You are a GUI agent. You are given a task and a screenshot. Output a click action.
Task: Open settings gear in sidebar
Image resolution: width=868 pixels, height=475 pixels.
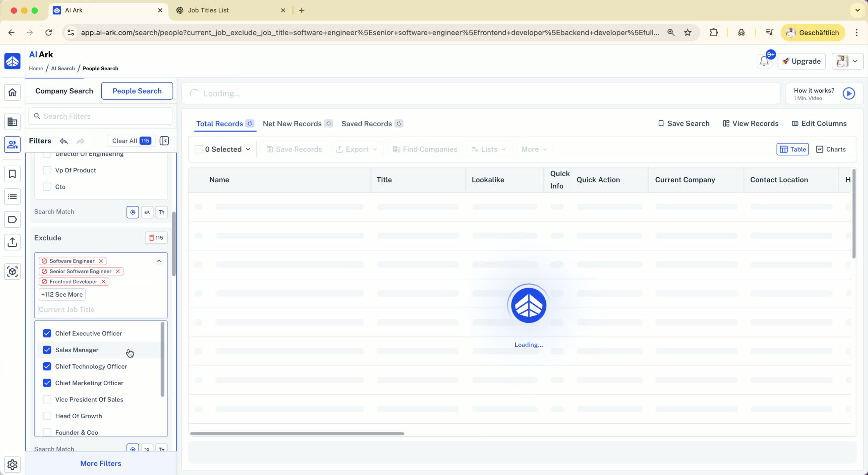click(13, 464)
